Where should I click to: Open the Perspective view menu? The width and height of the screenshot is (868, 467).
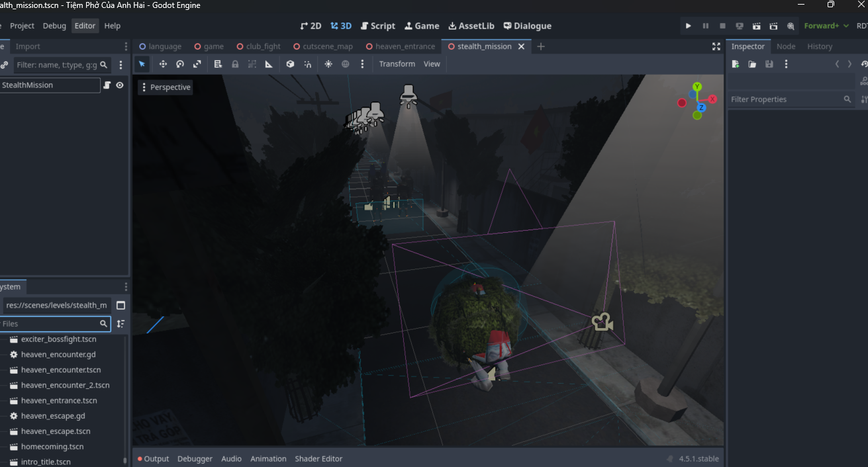[165, 87]
